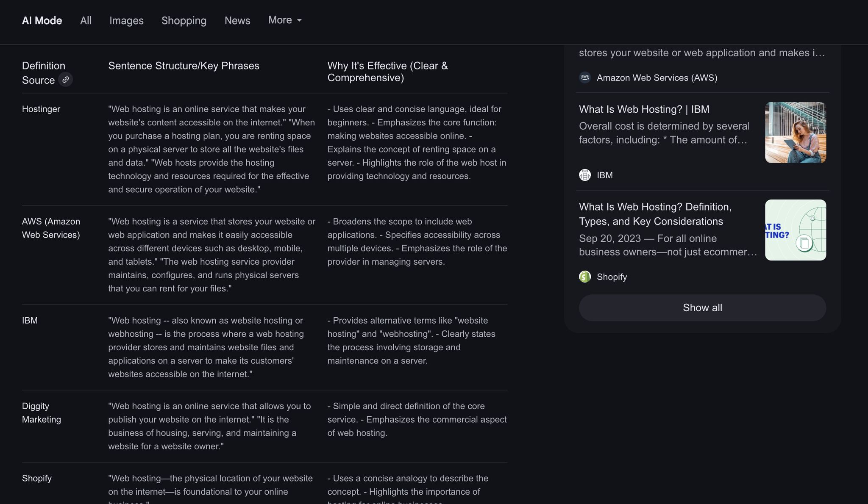
Task: Click the IBM favicon in sources panel
Action: [x=585, y=175]
